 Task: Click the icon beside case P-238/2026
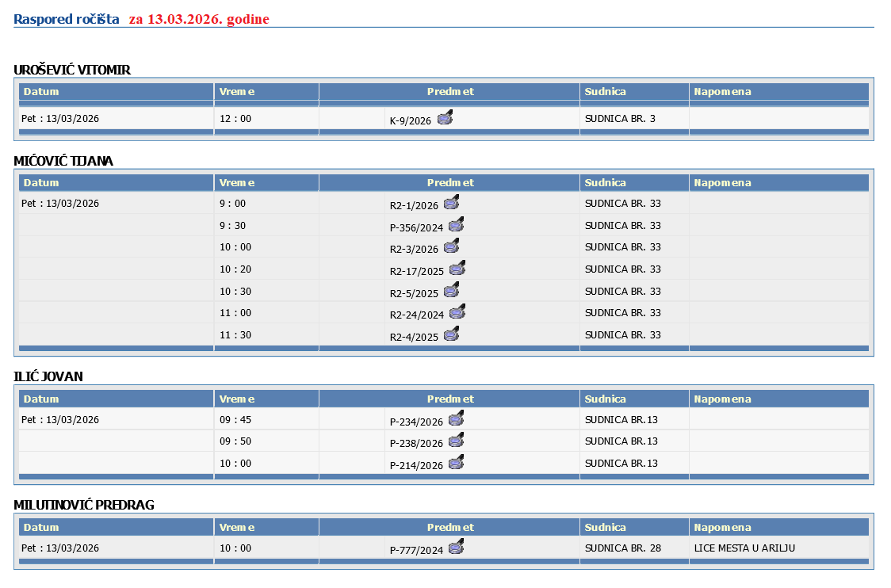pos(456,441)
